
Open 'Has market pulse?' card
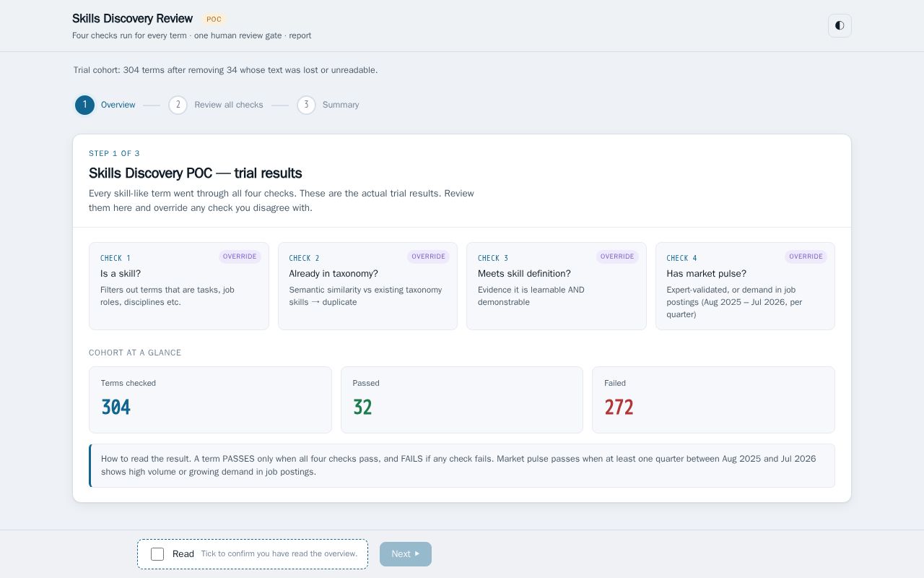(x=745, y=286)
